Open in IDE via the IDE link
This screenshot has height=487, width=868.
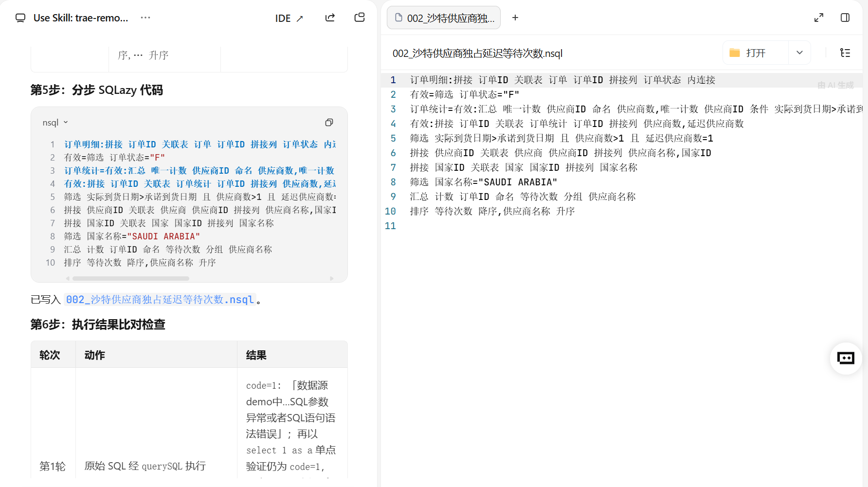coord(289,18)
